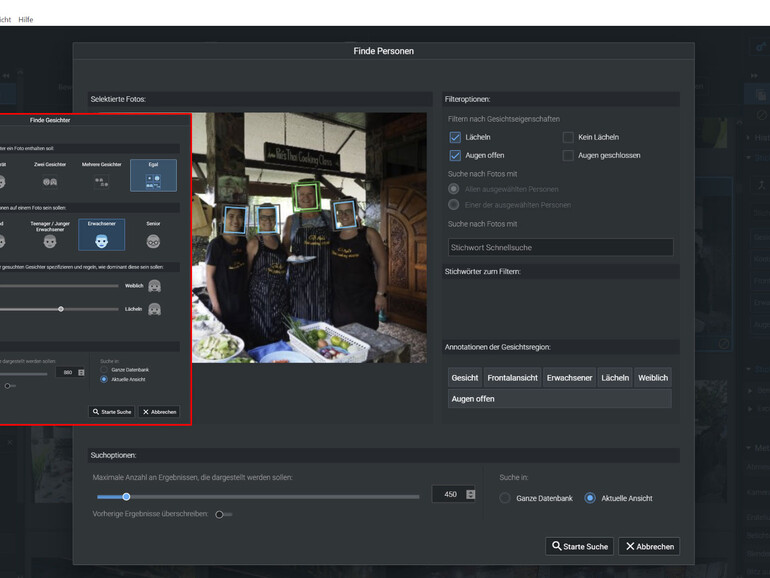Select 'Ganze Datenbank' search scope
This screenshot has width=770, height=578.
505,498
